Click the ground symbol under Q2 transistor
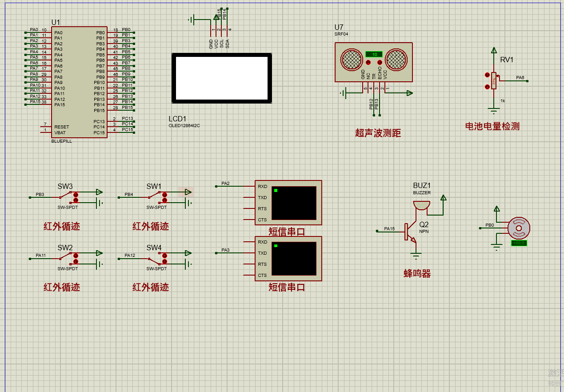This screenshot has width=564, height=392. pos(416,255)
